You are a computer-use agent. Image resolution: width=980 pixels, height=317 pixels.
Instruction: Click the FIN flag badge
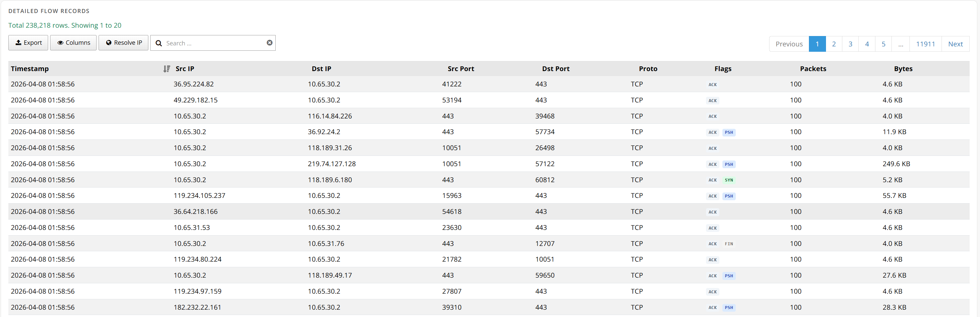(728, 244)
